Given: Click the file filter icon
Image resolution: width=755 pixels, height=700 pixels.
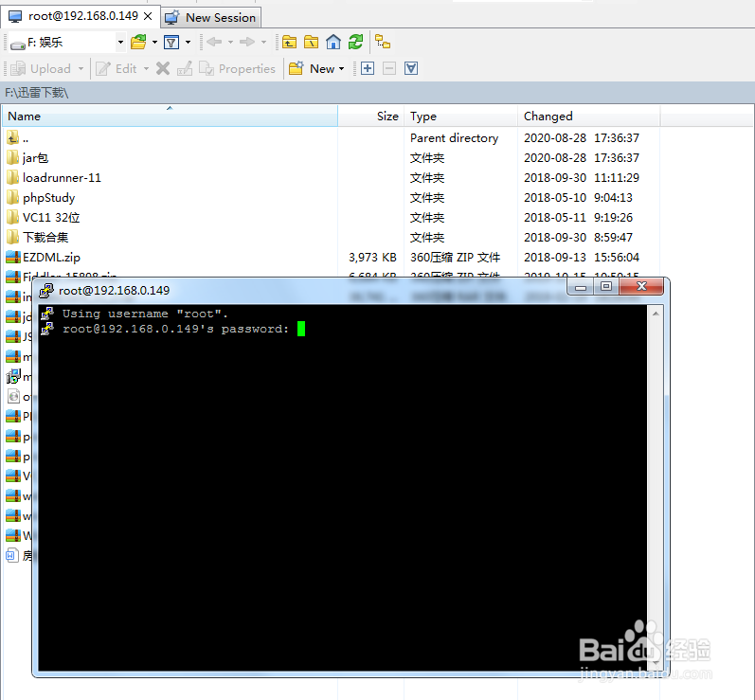Looking at the screenshot, I should [171, 43].
